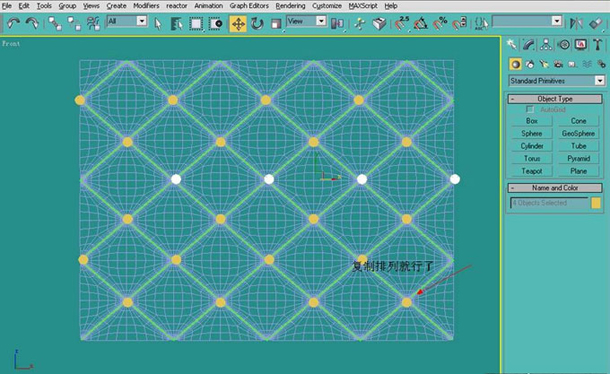This screenshot has width=610, height=374.
Task: Click the GeoSphere primitive button
Action: [578, 133]
